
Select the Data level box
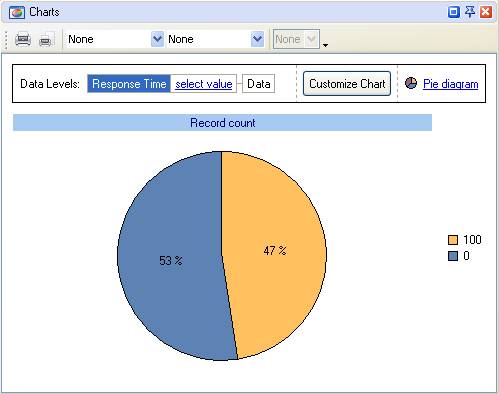pos(258,84)
